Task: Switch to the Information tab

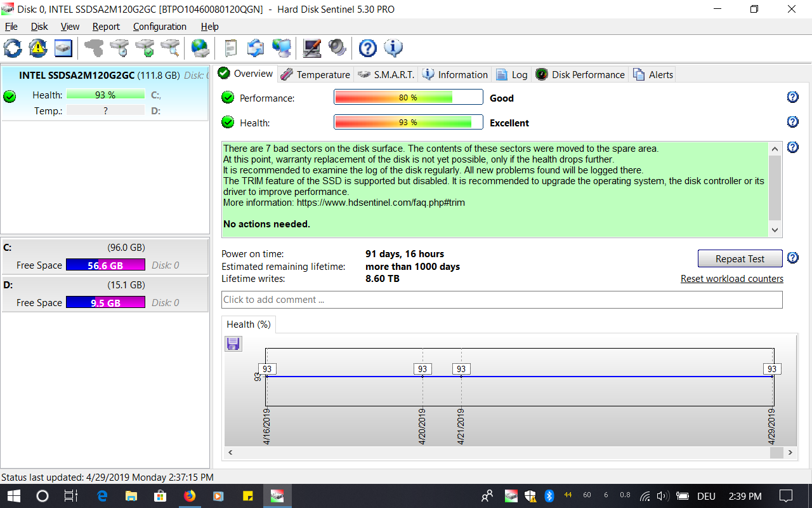Action: coord(455,74)
